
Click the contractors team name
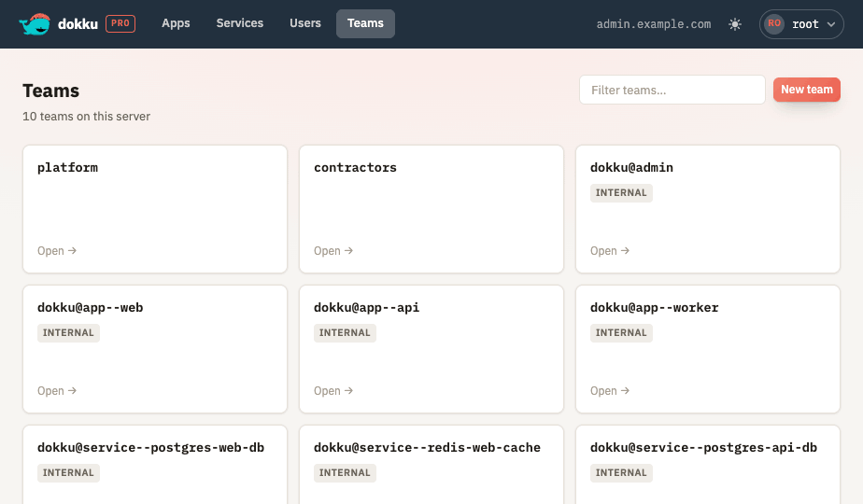[355, 167]
